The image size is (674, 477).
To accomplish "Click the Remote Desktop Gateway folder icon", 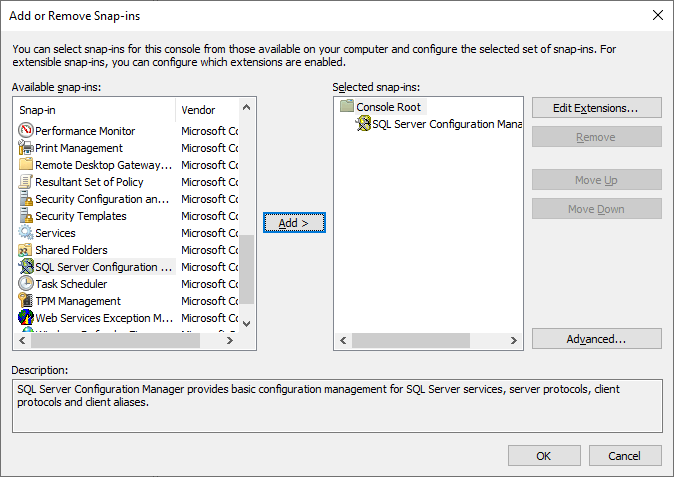I will point(26,165).
